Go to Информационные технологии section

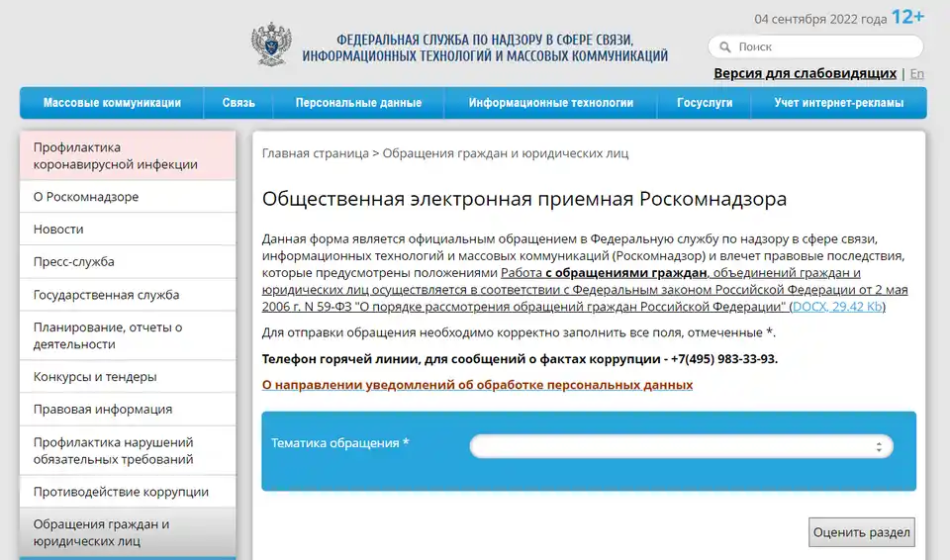click(x=550, y=103)
